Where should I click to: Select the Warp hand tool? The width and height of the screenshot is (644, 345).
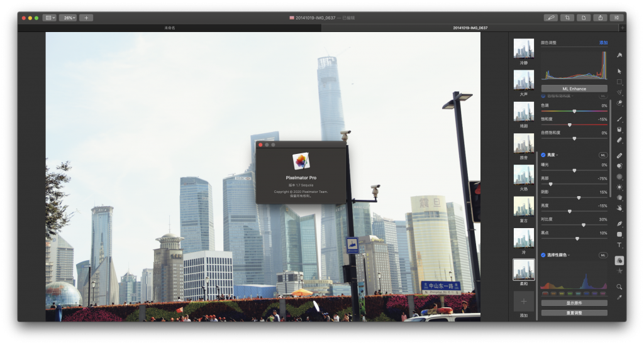(619, 208)
